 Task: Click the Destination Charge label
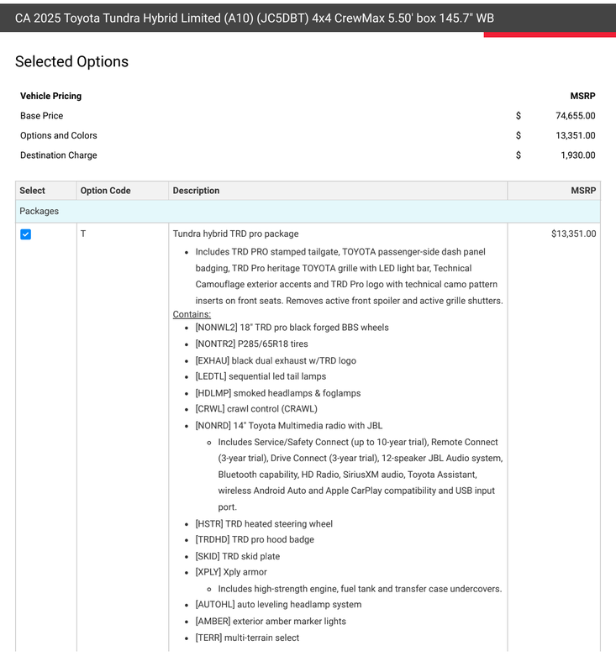point(59,155)
